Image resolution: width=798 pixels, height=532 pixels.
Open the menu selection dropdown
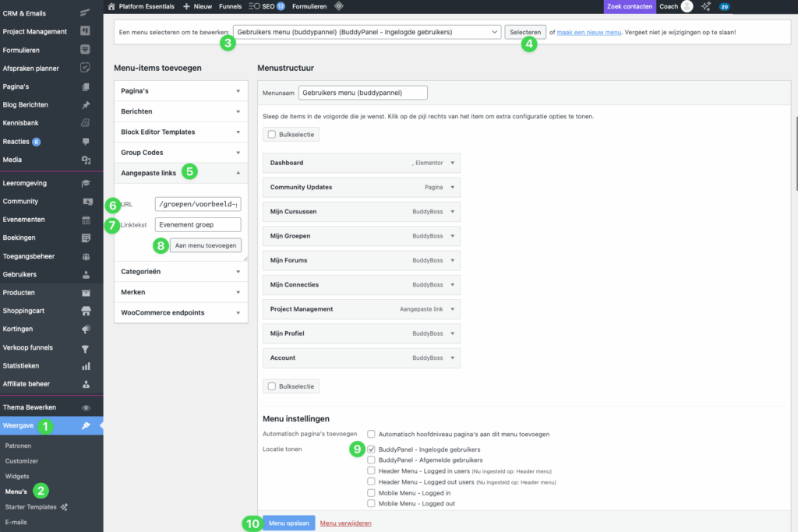tap(362, 33)
